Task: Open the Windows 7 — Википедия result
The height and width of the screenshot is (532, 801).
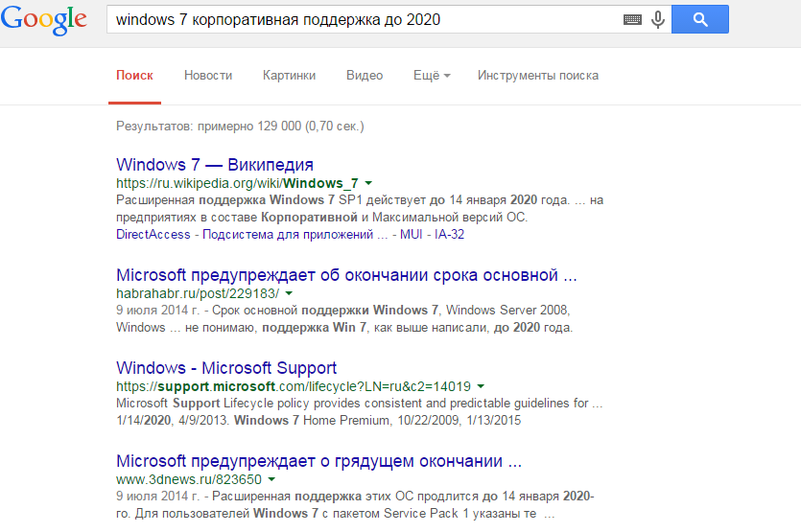Action: [215, 165]
